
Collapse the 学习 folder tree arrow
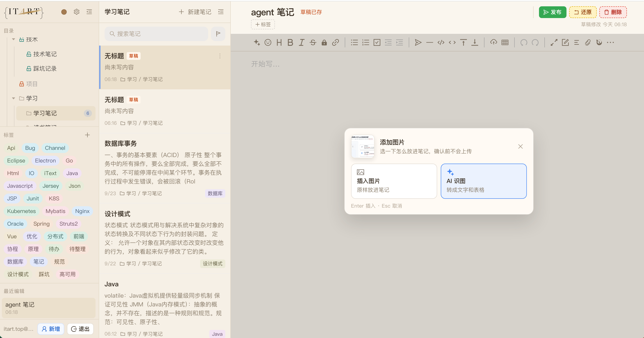[x=14, y=98]
